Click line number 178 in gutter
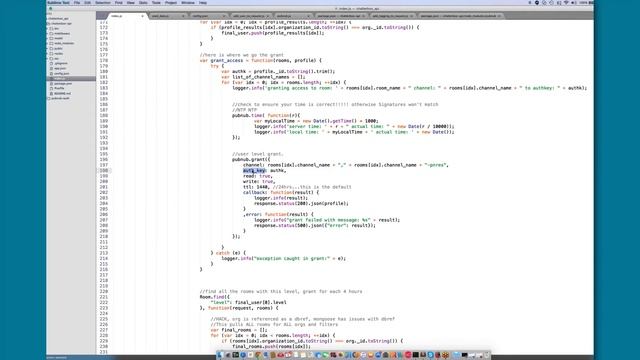The width and height of the screenshot is (640, 360). pos(104,60)
